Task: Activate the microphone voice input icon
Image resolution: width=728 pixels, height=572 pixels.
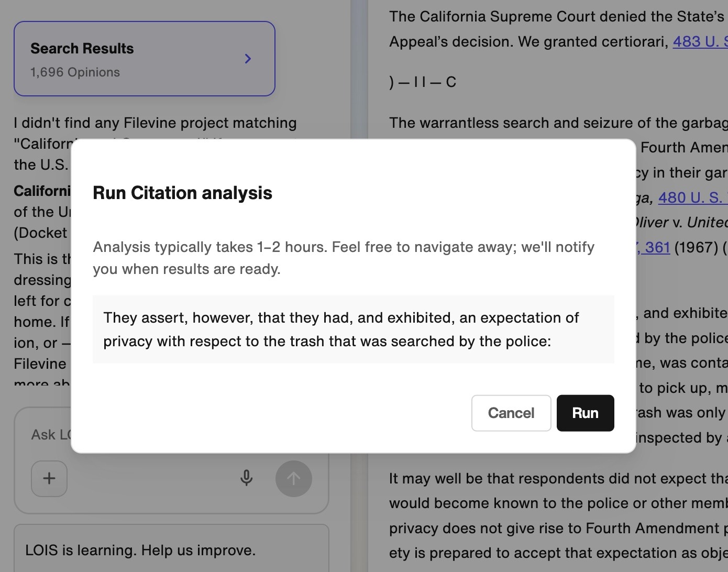Action: (x=246, y=478)
